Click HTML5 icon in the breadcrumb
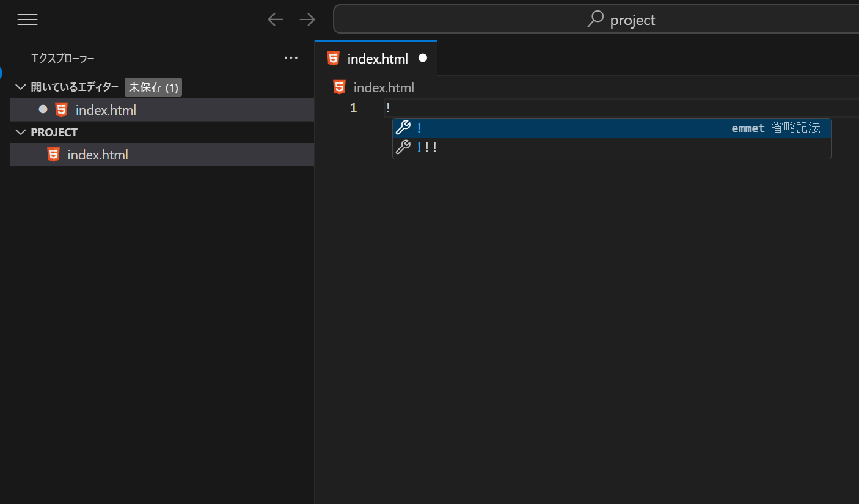Screen dimensions: 859x504 click(x=339, y=87)
